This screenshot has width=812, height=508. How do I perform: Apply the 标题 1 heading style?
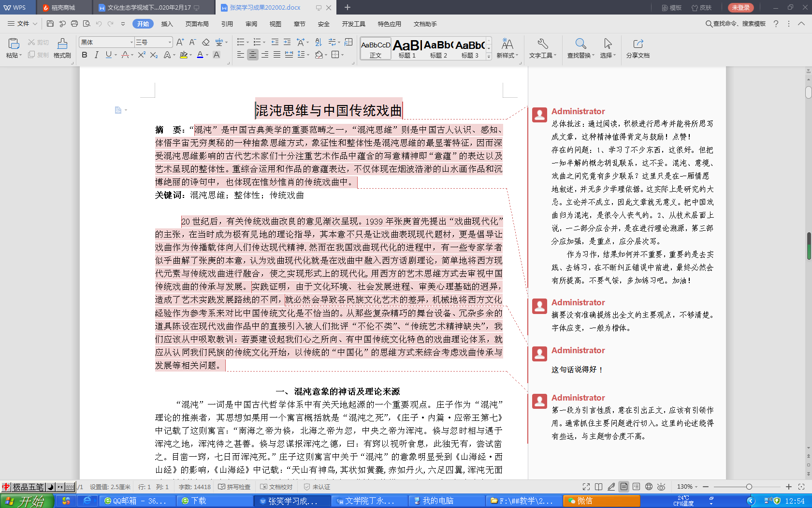pos(407,48)
